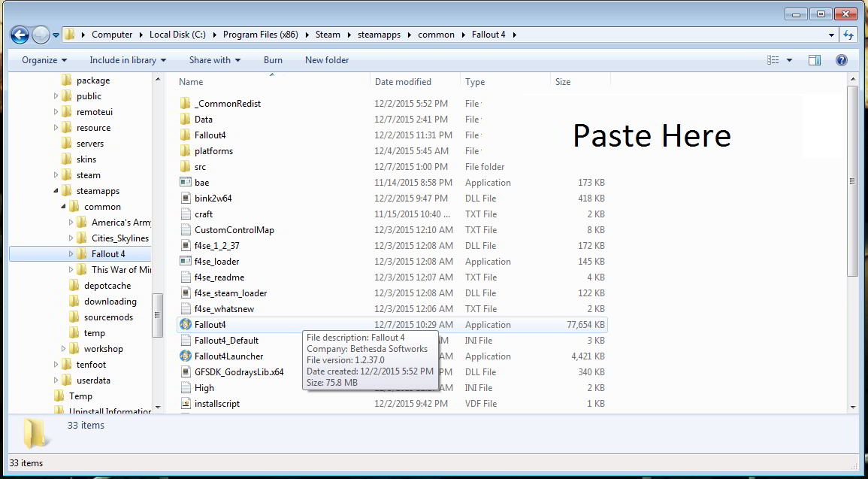Collapse the steamapps node in the sidebar
The width and height of the screenshot is (868, 479).
55,190
